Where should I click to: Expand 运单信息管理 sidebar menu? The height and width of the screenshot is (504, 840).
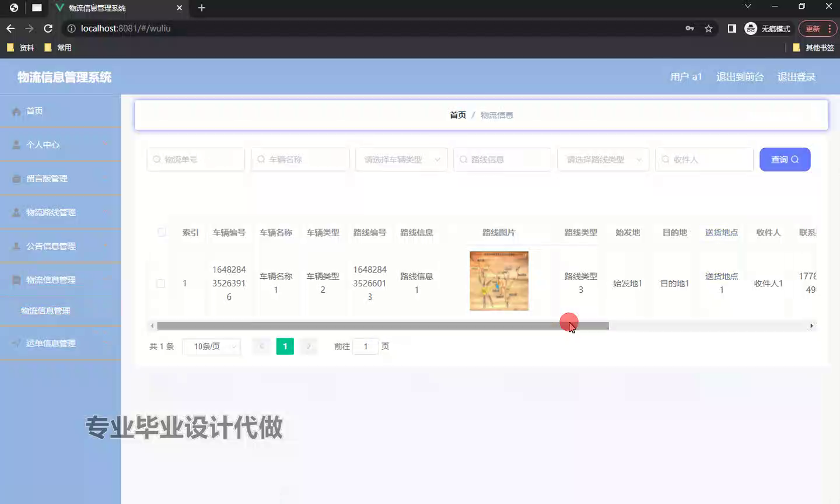(60, 343)
